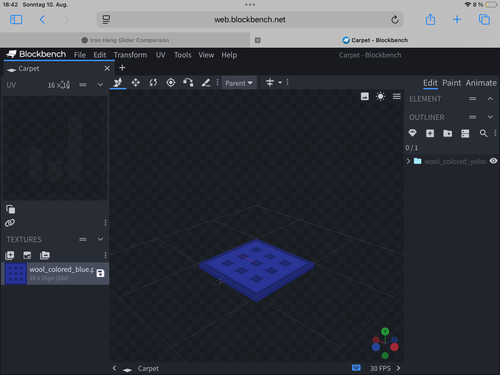Viewport: 500px width, 375px height.
Task: Save the wool_colored_blue texture
Action: [100, 273]
